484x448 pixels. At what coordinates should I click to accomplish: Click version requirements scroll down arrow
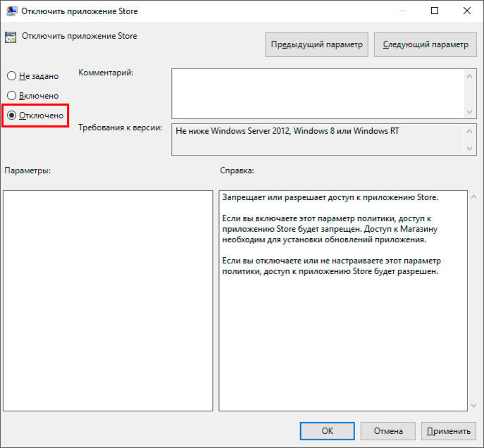[469, 149]
